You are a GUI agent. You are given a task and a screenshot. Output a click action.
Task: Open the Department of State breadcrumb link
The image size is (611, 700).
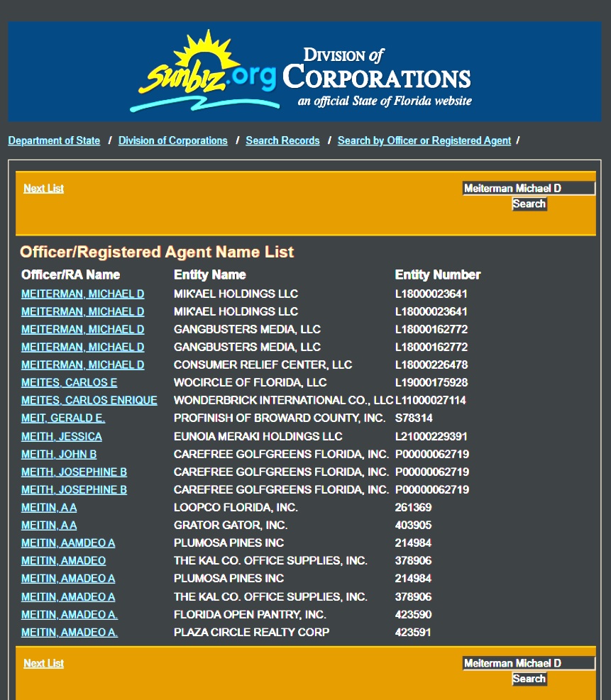click(54, 140)
